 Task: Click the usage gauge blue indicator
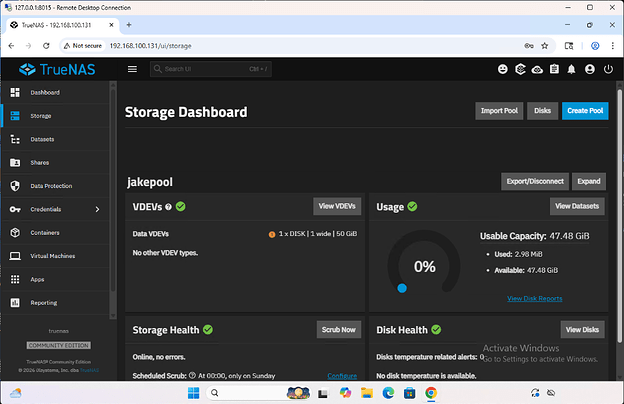402,288
